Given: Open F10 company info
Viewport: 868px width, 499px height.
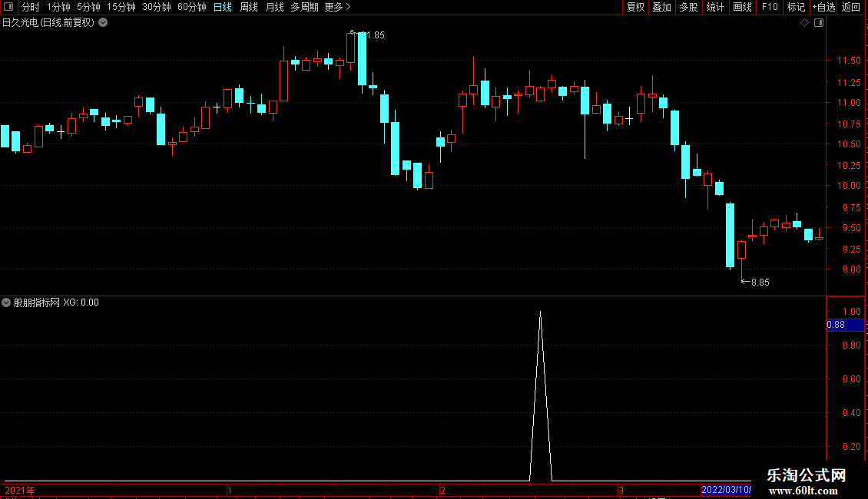Looking at the screenshot, I should click(770, 7).
